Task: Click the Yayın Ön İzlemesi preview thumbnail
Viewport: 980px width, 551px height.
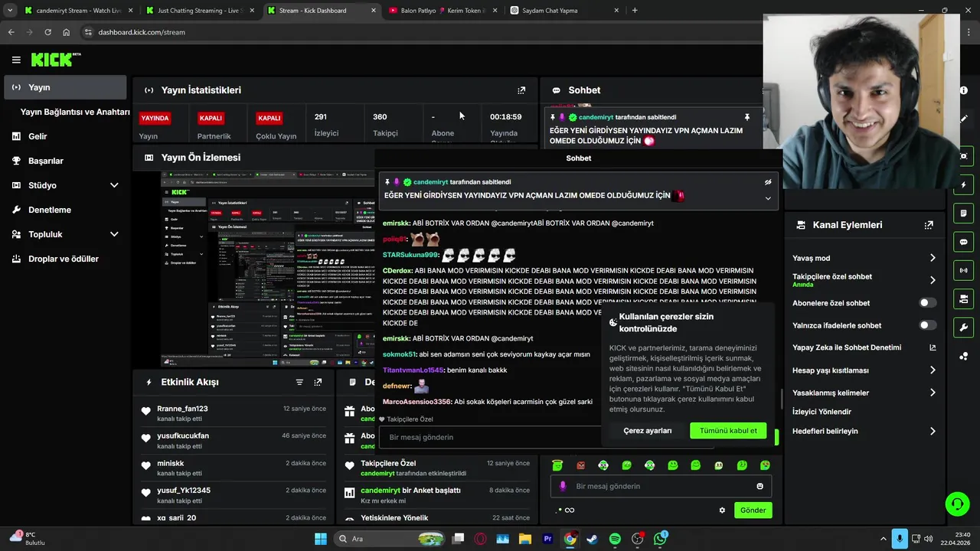Action: click(x=267, y=269)
